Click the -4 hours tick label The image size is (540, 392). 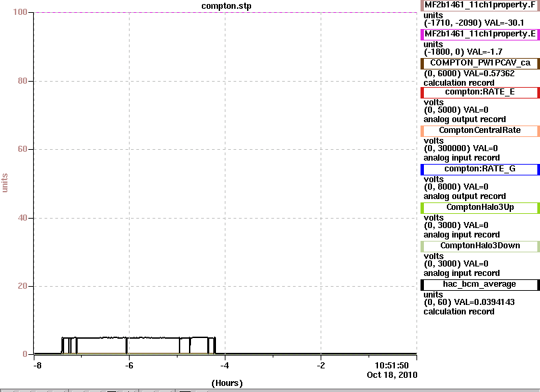point(225,366)
